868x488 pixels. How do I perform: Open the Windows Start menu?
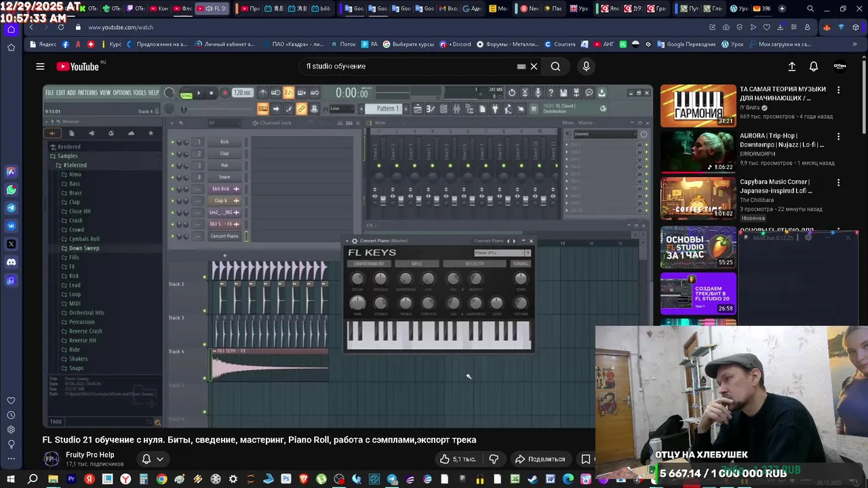pos(11,479)
